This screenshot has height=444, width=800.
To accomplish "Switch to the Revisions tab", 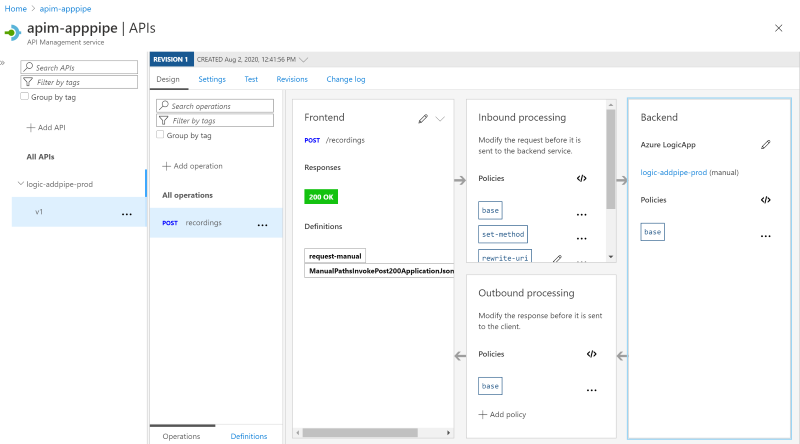I will 292,79.
